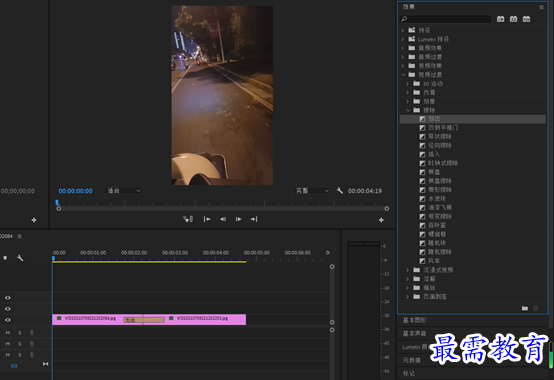Toggle eye visibility of the clip's video track

click(8, 320)
